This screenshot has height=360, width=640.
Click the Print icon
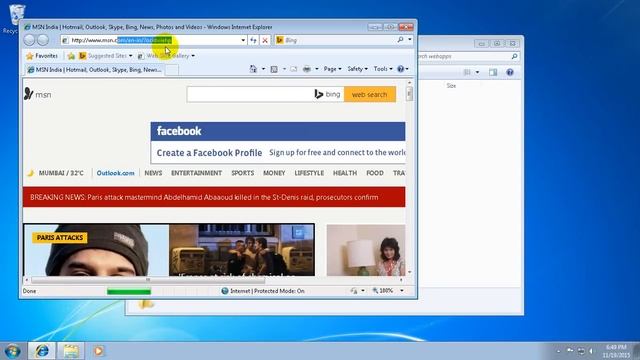tap(307, 69)
